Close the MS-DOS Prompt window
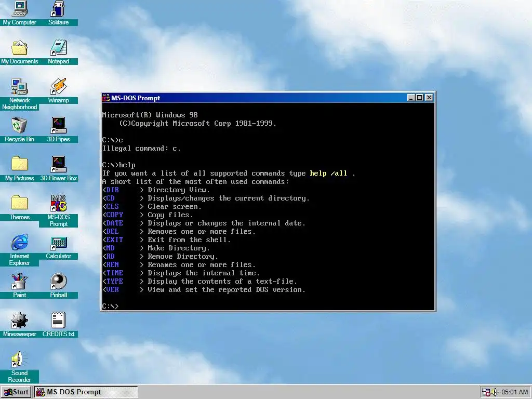 (429, 98)
